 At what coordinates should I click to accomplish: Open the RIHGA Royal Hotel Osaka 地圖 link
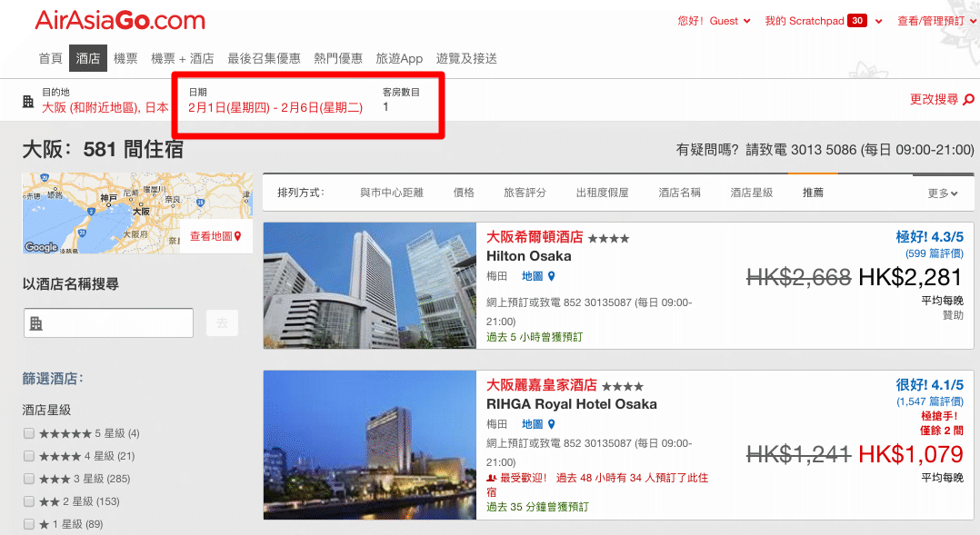(x=533, y=424)
